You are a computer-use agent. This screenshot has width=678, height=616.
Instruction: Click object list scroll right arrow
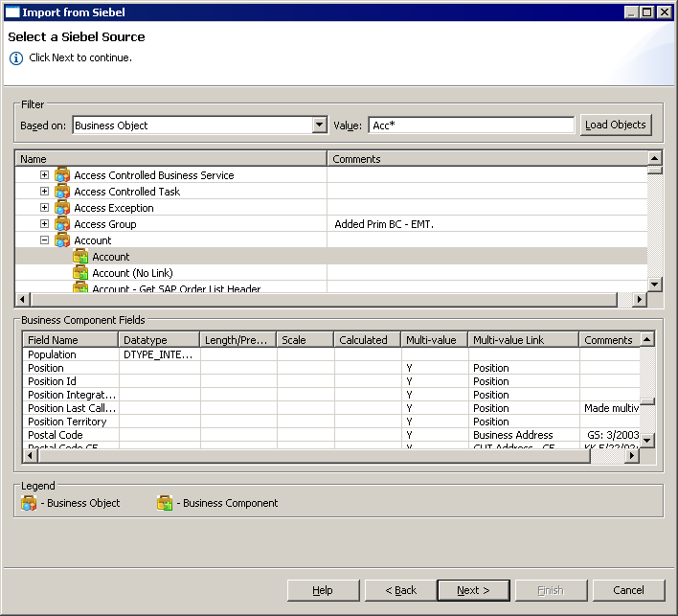639,299
